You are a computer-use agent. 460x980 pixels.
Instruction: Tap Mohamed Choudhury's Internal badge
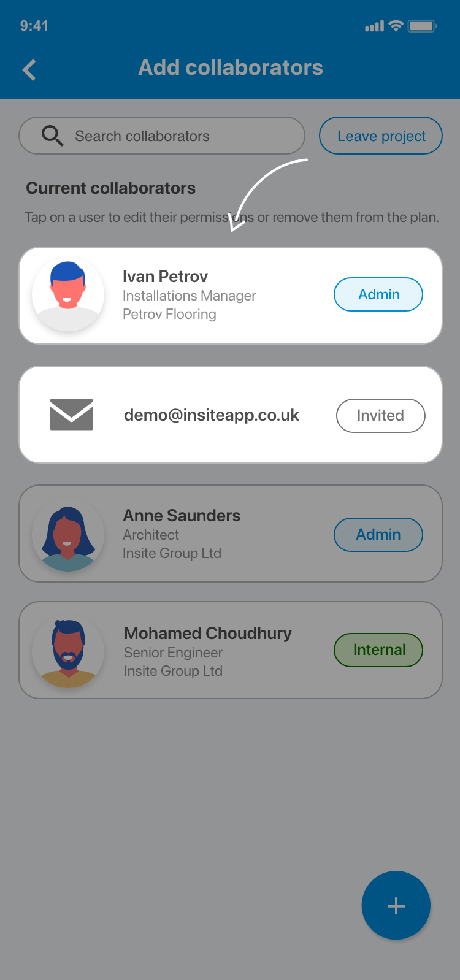tap(378, 650)
